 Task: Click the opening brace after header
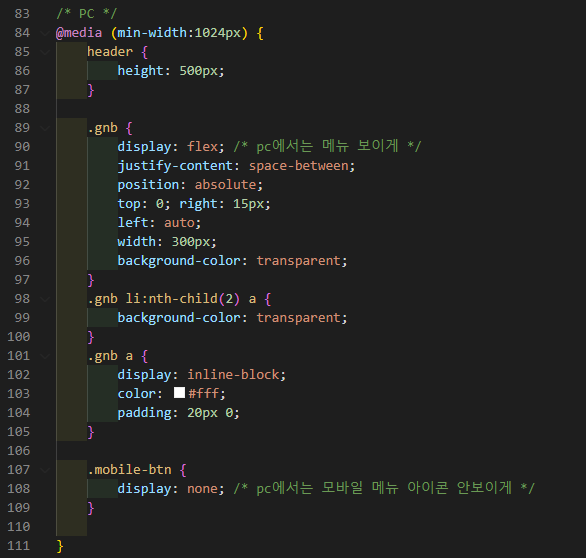pyautogui.click(x=145, y=52)
